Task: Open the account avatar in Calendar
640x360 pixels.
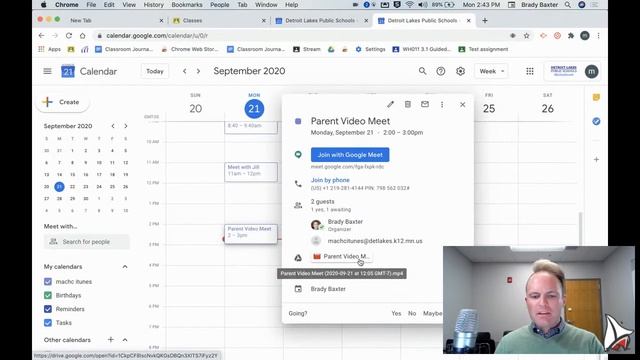Action: click(591, 71)
